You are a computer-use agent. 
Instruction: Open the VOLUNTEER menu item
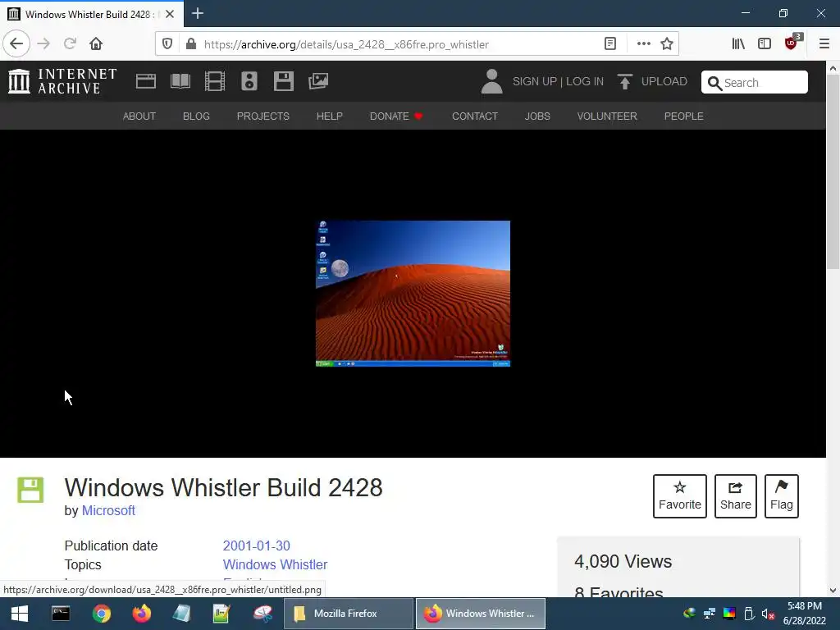607,116
